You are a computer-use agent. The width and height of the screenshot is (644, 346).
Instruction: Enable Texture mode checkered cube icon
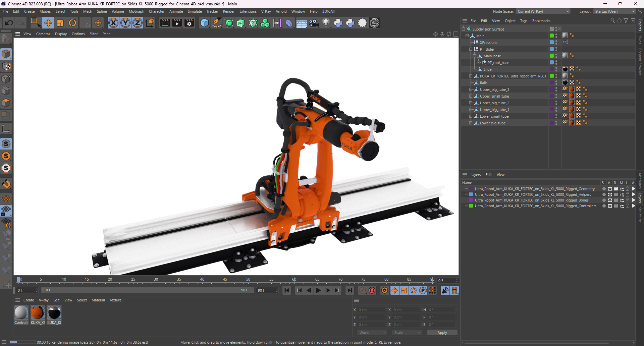6,67
